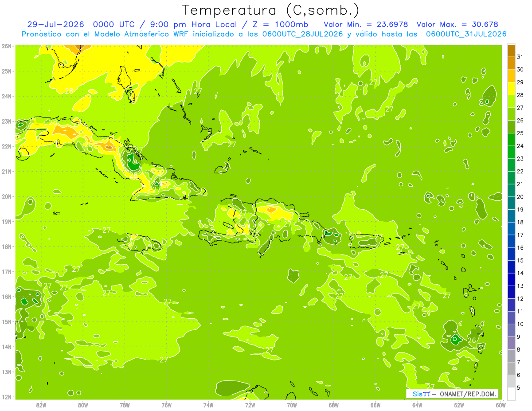Click the '23N' latitude axis label
Viewport: 532px width, 411px height.
click(x=6, y=121)
